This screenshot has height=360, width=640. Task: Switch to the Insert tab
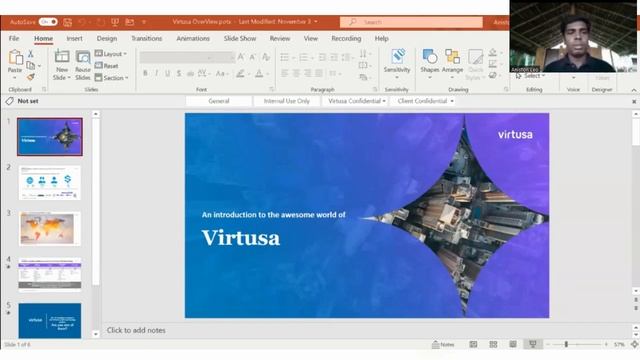click(74, 38)
